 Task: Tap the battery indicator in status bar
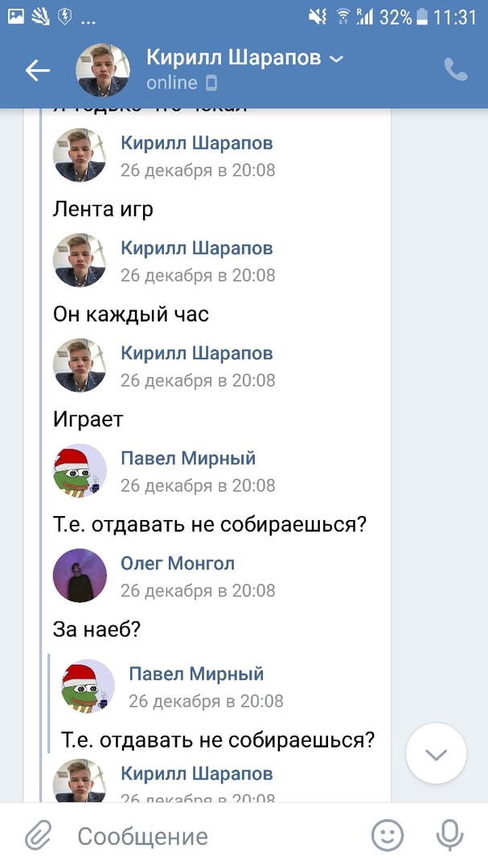[421, 17]
